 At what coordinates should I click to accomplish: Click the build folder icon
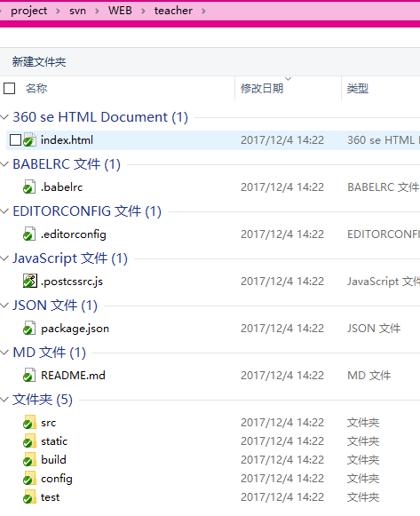tap(29, 460)
